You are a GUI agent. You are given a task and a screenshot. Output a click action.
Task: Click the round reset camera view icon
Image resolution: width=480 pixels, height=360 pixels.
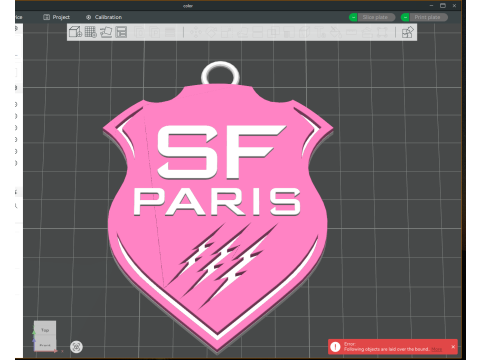click(x=76, y=347)
